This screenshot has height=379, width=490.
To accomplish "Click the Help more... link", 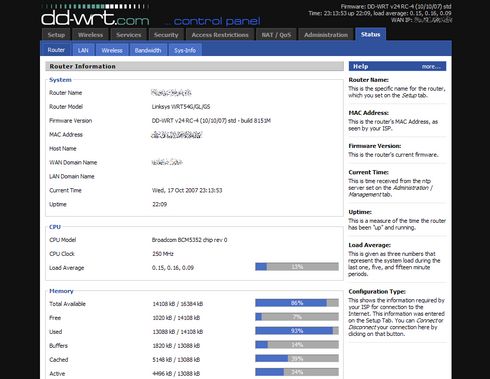I will tap(431, 67).
